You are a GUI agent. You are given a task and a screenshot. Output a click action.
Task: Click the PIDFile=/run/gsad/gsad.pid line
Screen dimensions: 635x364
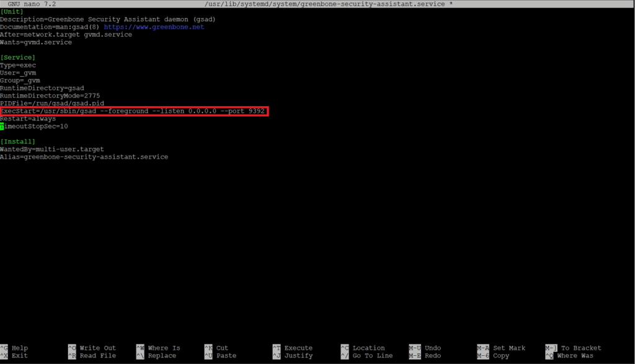[x=52, y=104]
